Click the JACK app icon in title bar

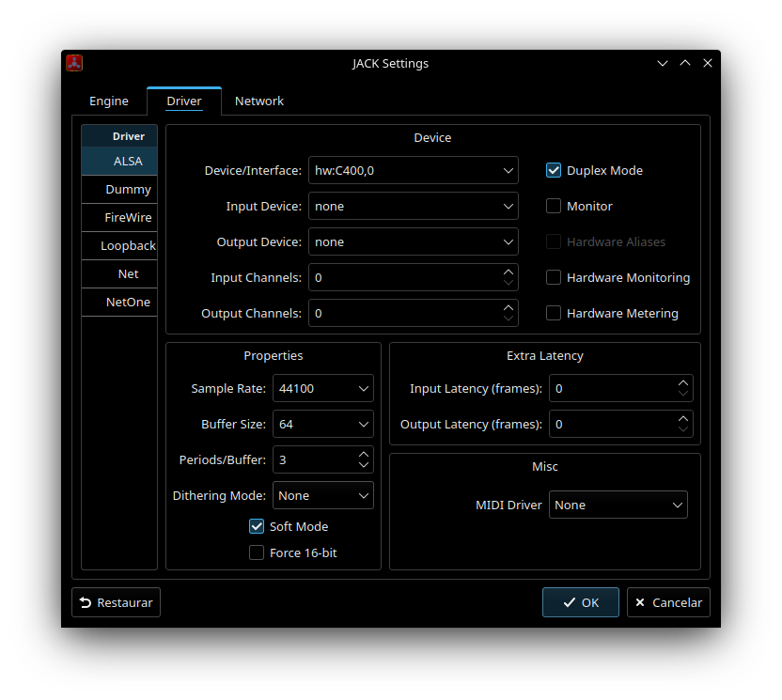(x=74, y=63)
